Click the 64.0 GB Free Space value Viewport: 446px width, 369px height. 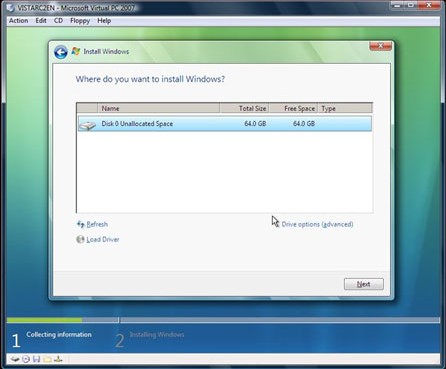304,124
